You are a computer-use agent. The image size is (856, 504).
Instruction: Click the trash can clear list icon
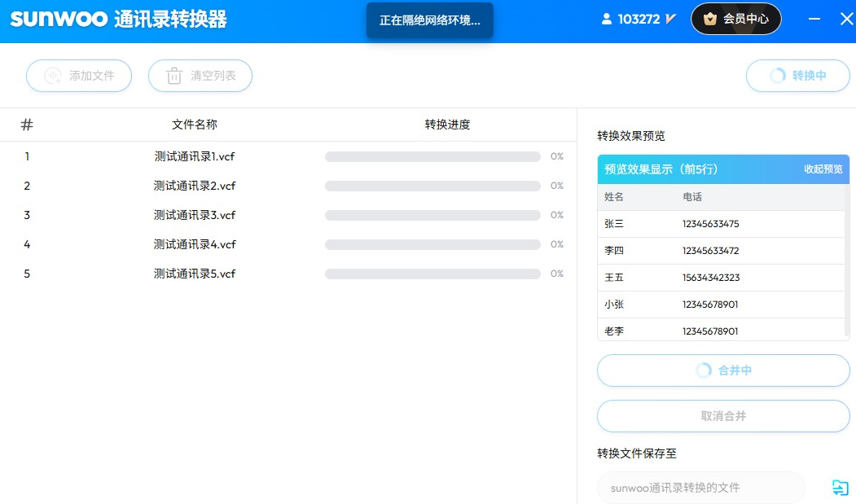pos(174,76)
